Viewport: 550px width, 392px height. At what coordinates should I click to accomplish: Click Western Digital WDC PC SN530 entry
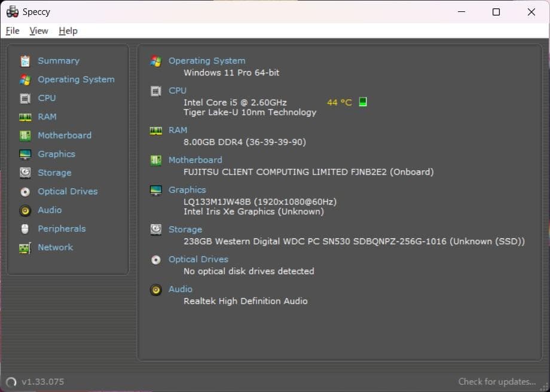pos(355,241)
